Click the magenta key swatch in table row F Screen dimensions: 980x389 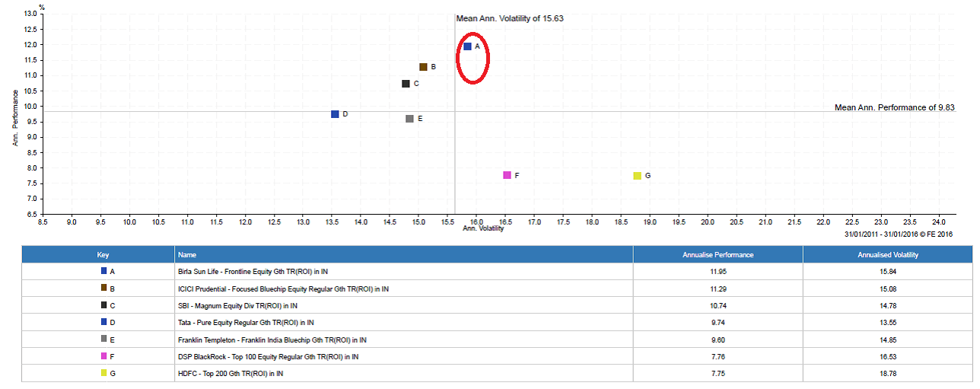click(103, 356)
